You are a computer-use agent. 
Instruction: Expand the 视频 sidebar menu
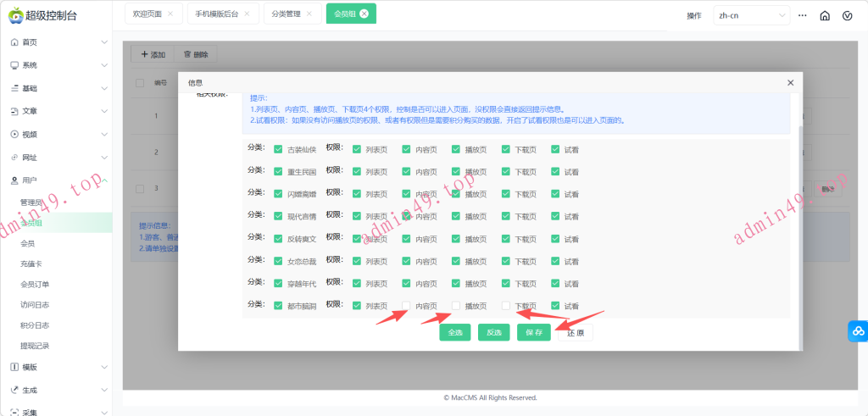56,134
